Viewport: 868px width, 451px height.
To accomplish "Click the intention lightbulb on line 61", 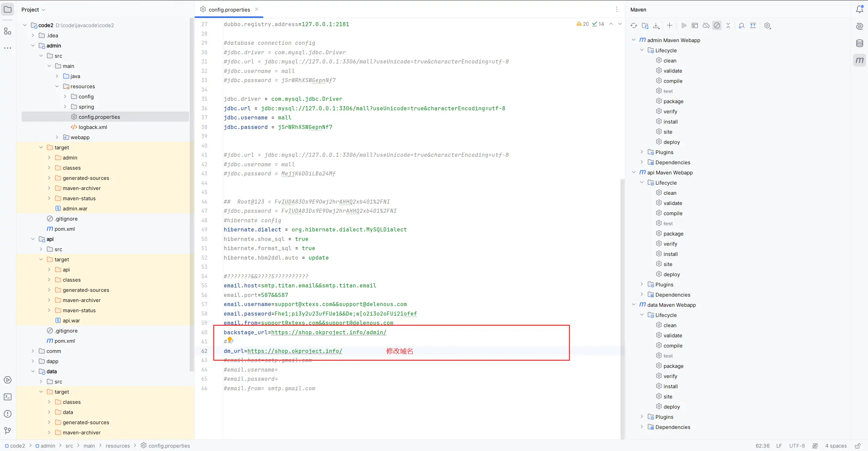I will pyautogui.click(x=230, y=339).
